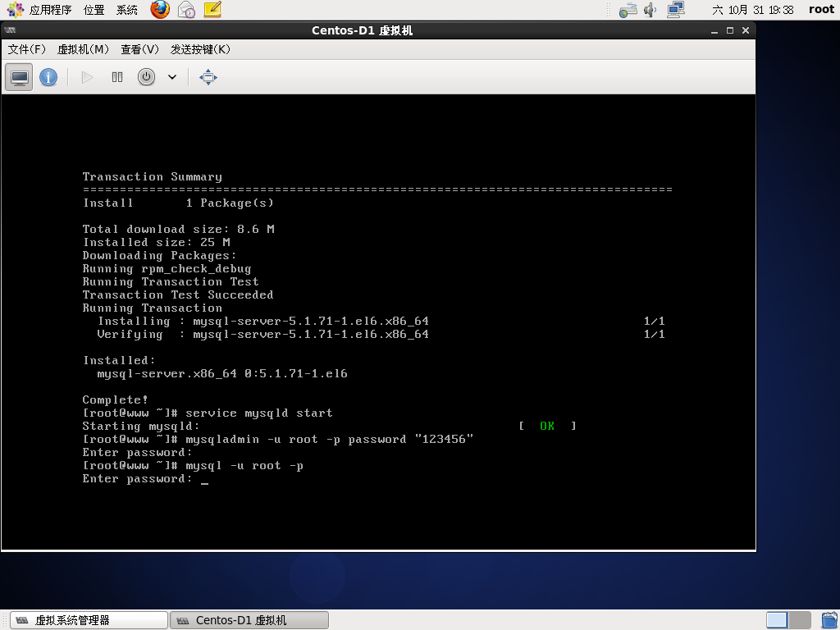Open the notes application launcher

click(212, 10)
